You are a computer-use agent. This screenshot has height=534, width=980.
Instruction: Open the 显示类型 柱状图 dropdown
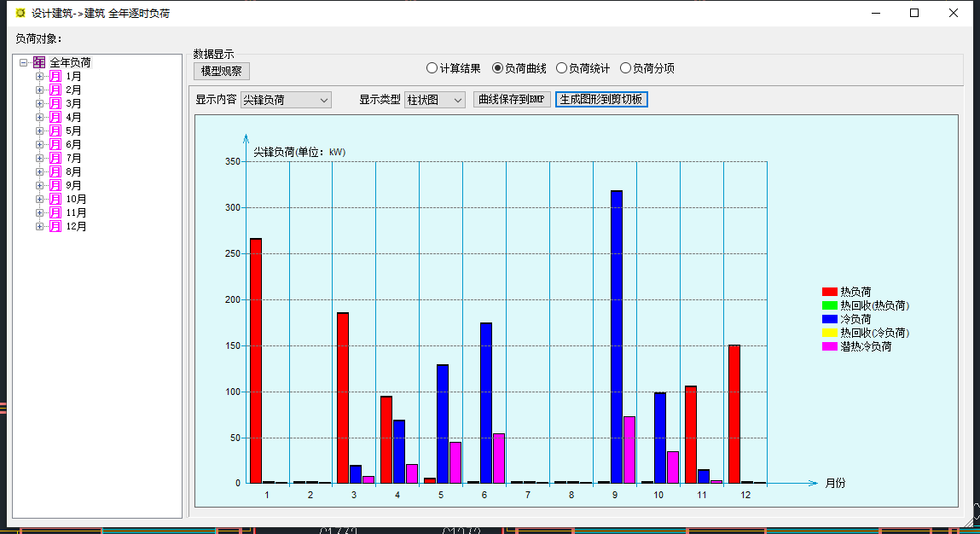pyautogui.click(x=435, y=100)
